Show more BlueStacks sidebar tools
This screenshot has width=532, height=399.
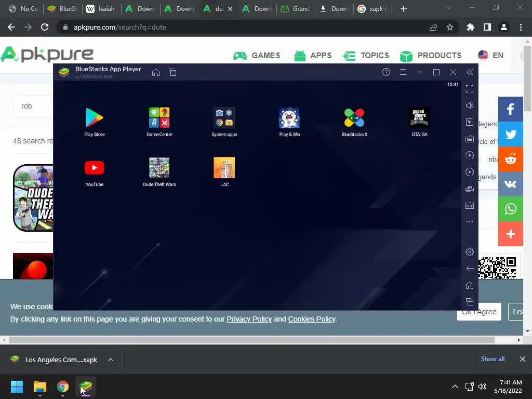pos(470,222)
